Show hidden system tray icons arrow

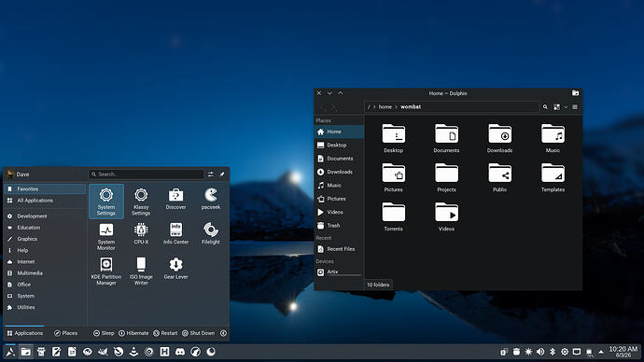coord(601,352)
